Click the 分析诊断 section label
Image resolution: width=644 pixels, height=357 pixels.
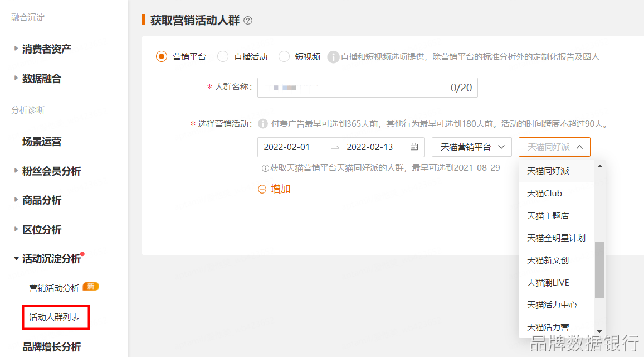point(28,110)
